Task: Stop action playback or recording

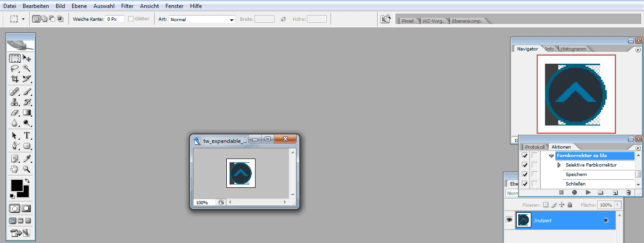Action: click(x=561, y=193)
